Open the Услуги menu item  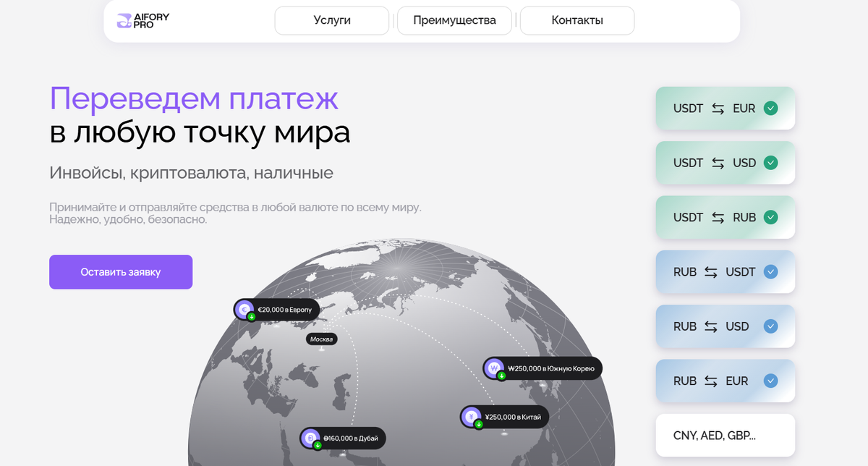point(331,20)
